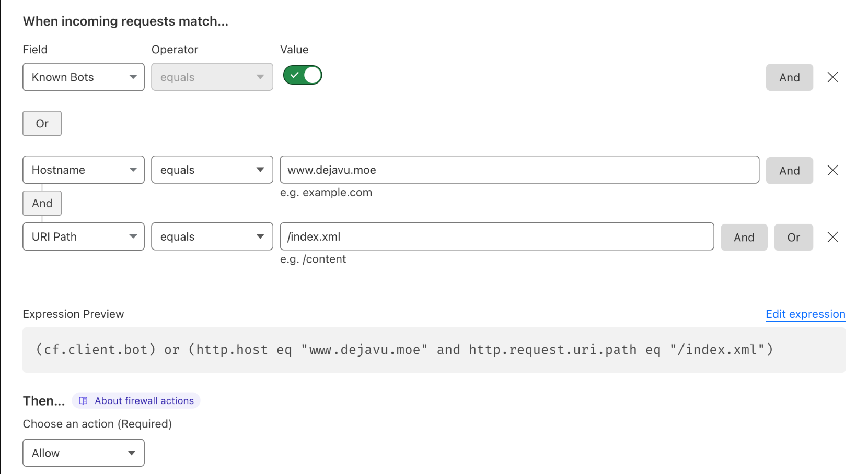Image resolution: width=868 pixels, height=474 pixels.
Task: Open the URI Path operator dropdown
Action: point(212,237)
